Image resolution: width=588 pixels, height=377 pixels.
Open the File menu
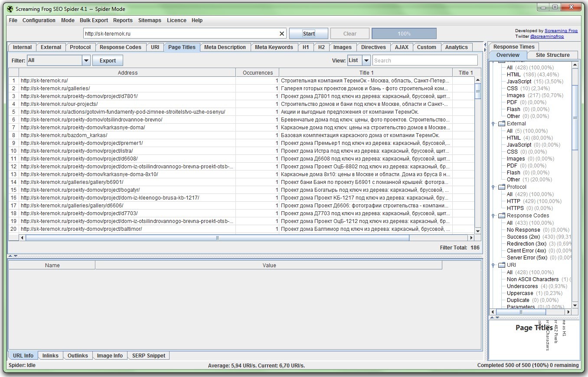coord(13,20)
